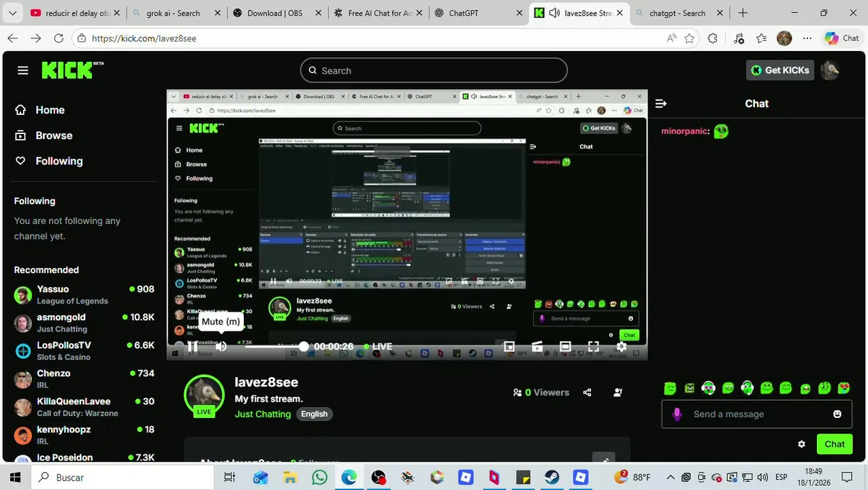Switch to grok ai - Search tab
Image resolution: width=868 pixels, height=490 pixels.
point(176,13)
